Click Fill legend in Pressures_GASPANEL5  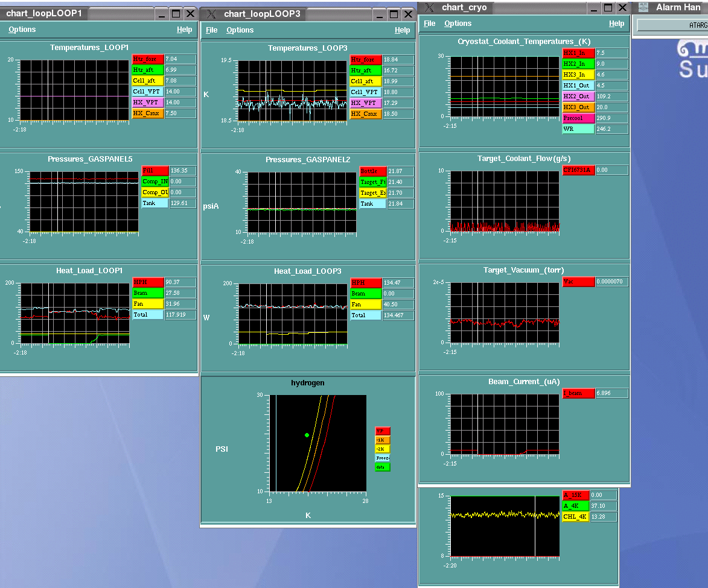pyautogui.click(x=155, y=171)
